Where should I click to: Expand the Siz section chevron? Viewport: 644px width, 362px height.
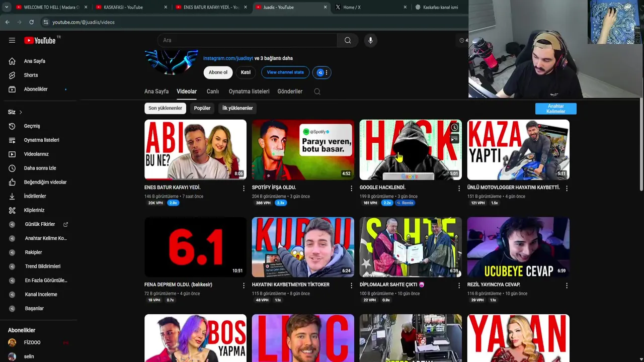coord(21,112)
